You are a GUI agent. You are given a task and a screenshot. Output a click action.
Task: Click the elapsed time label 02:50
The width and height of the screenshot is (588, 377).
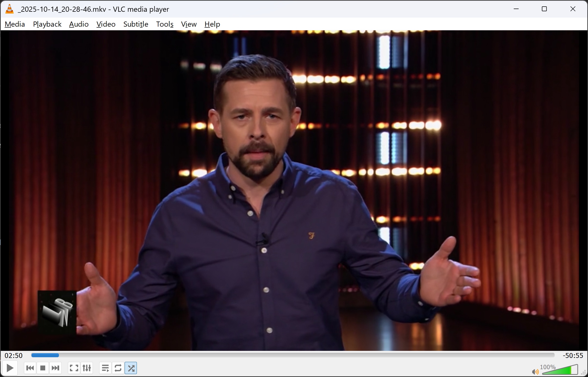(14, 355)
